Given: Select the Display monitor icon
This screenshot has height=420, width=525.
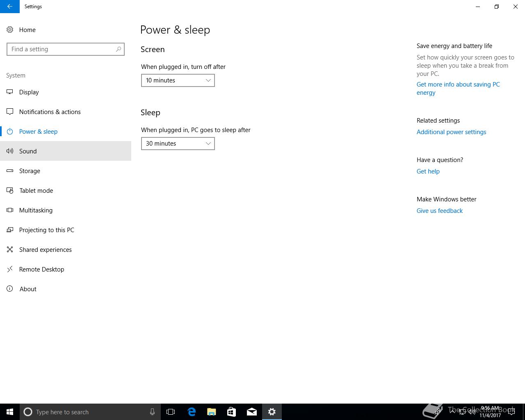Looking at the screenshot, I should [x=10, y=92].
